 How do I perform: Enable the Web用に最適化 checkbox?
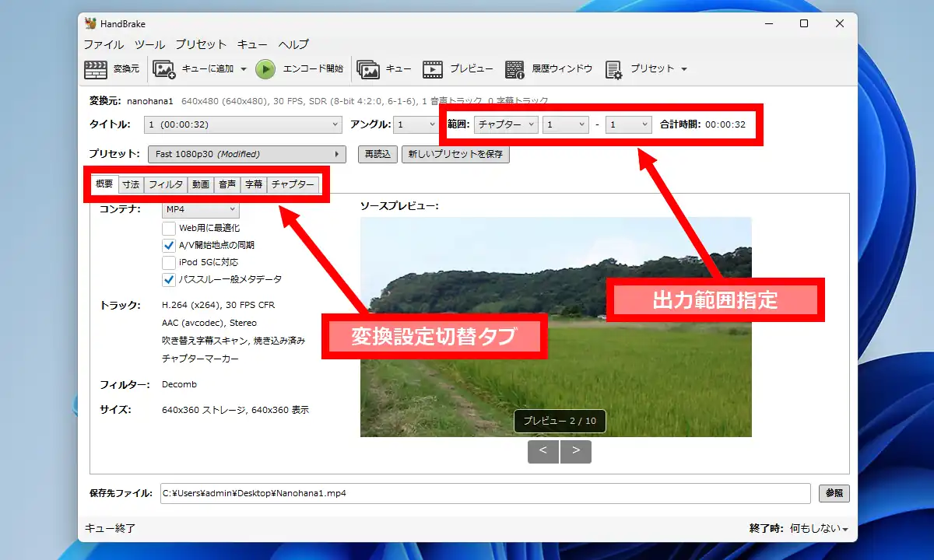click(169, 228)
